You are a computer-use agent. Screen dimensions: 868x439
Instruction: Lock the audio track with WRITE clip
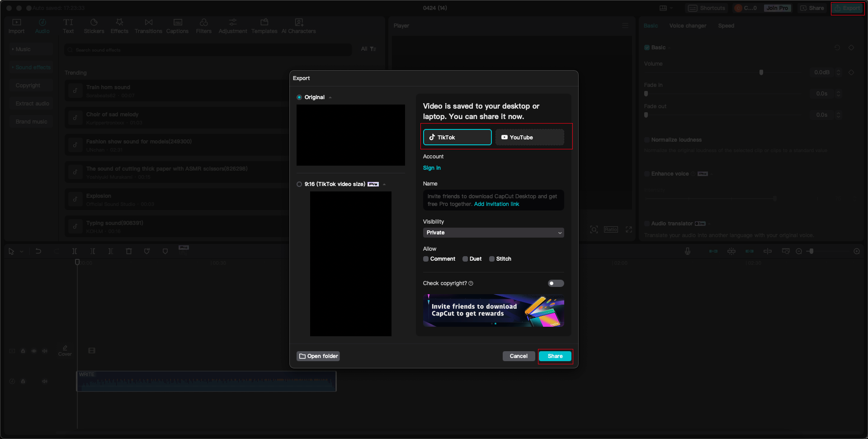[23, 381]
